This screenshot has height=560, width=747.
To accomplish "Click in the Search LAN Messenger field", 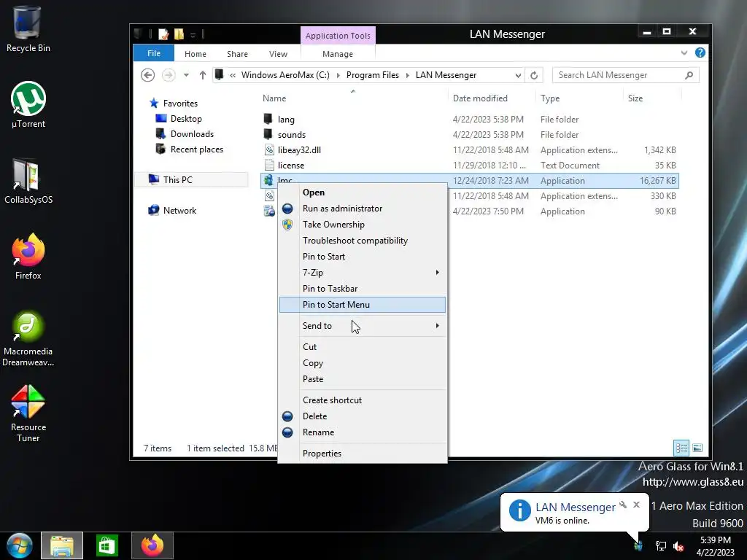I will 625,75.
